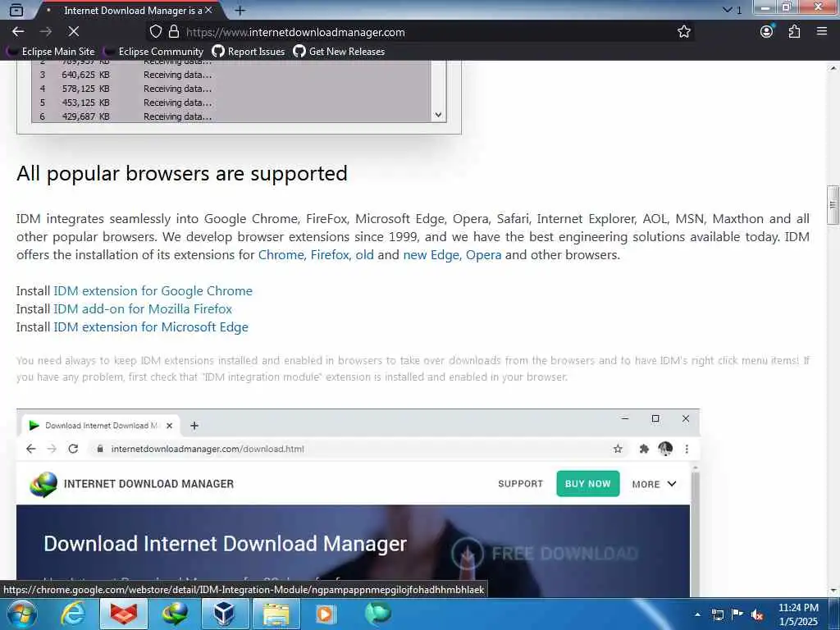Open the red browser taskbar icon
Image resolution: width=840 pixels, height=630 pixels.
pyautogui.click(x=124, y=614)
